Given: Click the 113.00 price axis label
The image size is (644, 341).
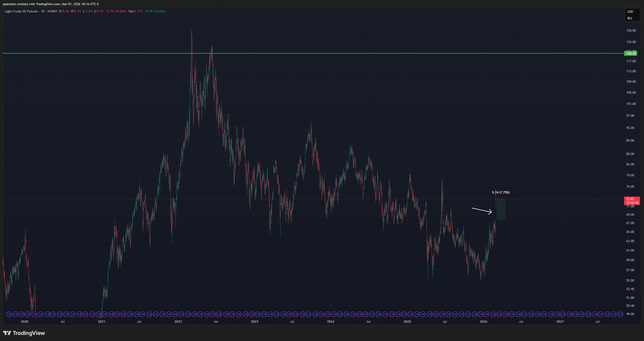Looking at the screenshot, I should click(630, 71).
